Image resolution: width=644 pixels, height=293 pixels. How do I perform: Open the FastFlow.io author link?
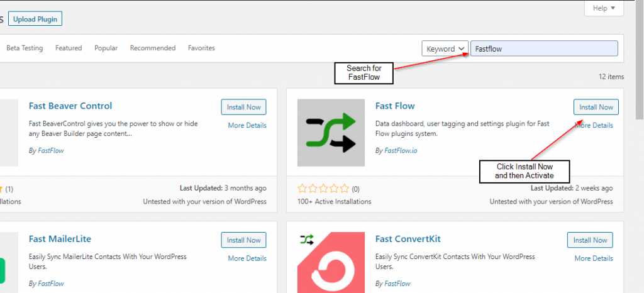pos(401,151)
